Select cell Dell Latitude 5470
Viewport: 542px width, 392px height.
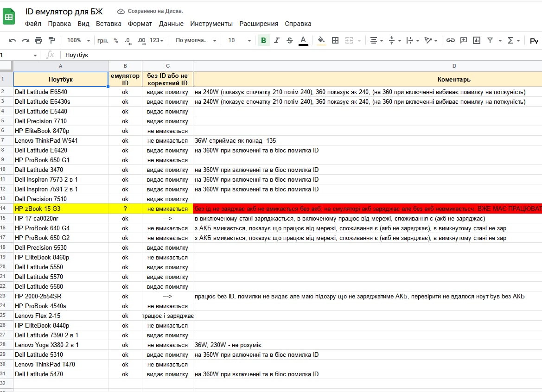[x=60, y=374]
